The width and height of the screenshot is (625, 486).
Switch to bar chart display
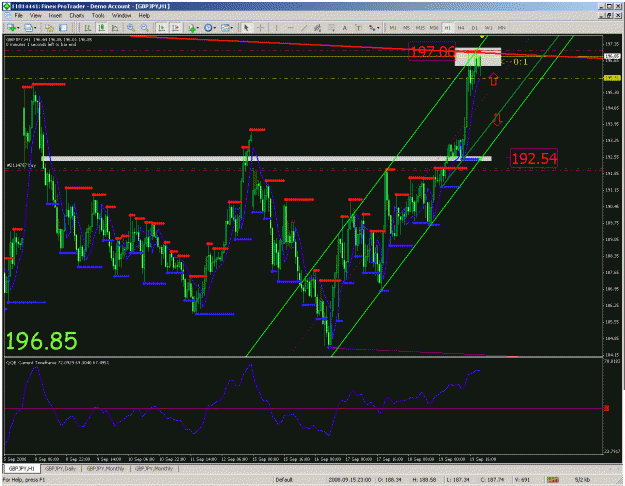point(87,28)
